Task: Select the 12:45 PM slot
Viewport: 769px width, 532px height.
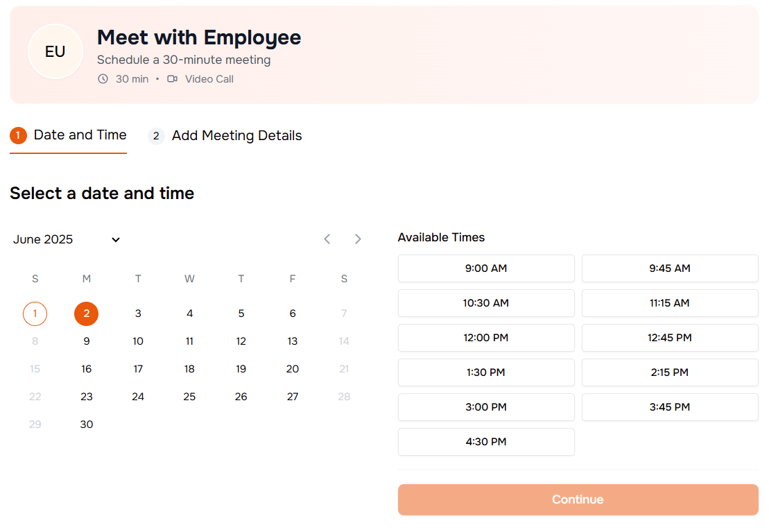Action: [669, 338]
